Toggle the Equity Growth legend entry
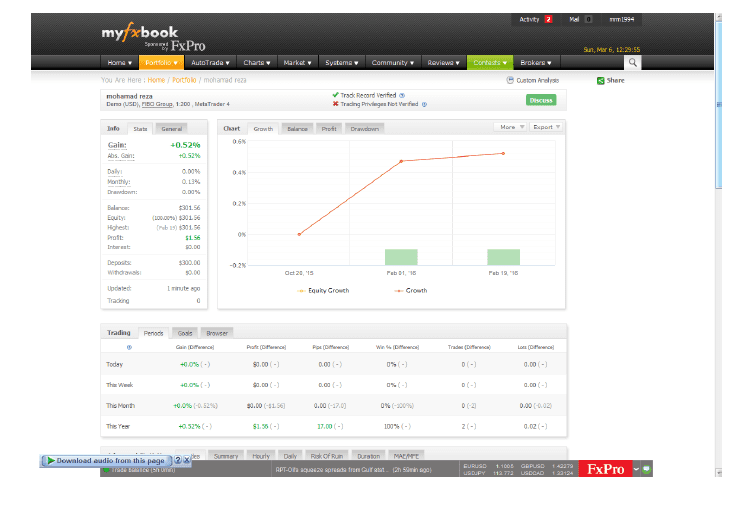Screen dimensions: 742x516 [x=323, y=291]
